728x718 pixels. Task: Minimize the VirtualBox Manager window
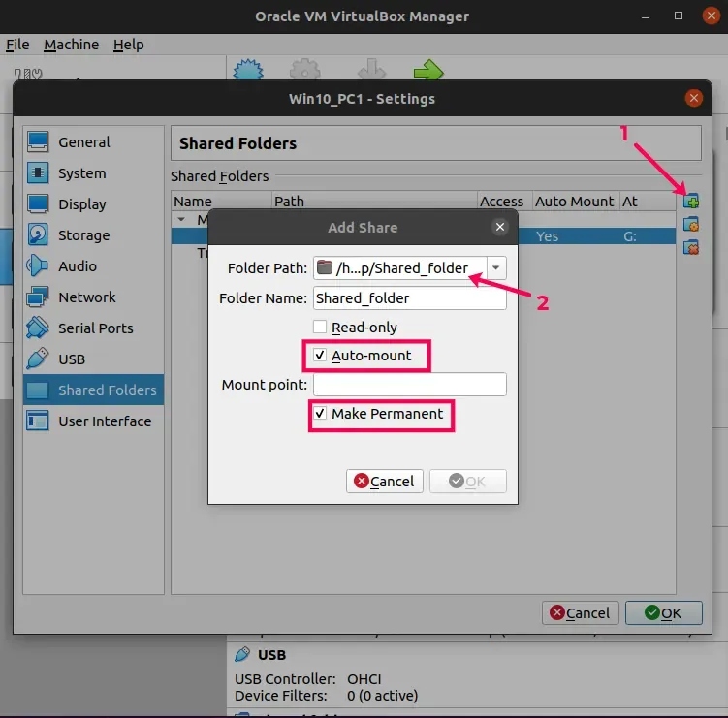[646, 16]
